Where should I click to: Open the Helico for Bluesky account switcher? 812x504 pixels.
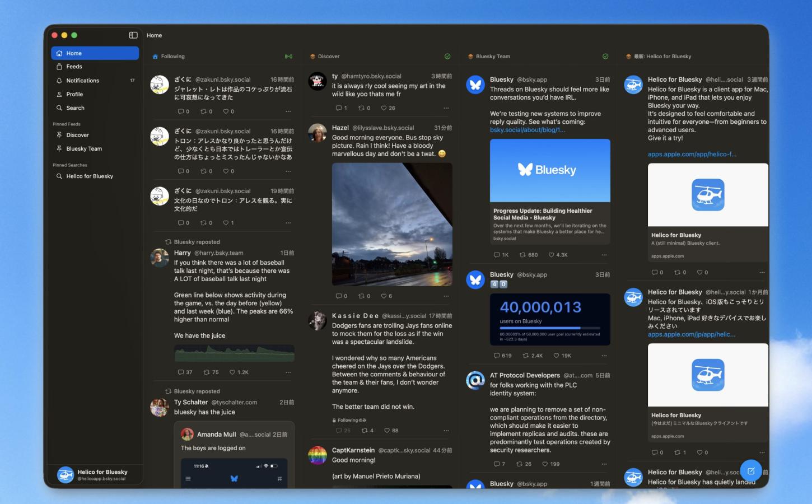coord(95,475)
